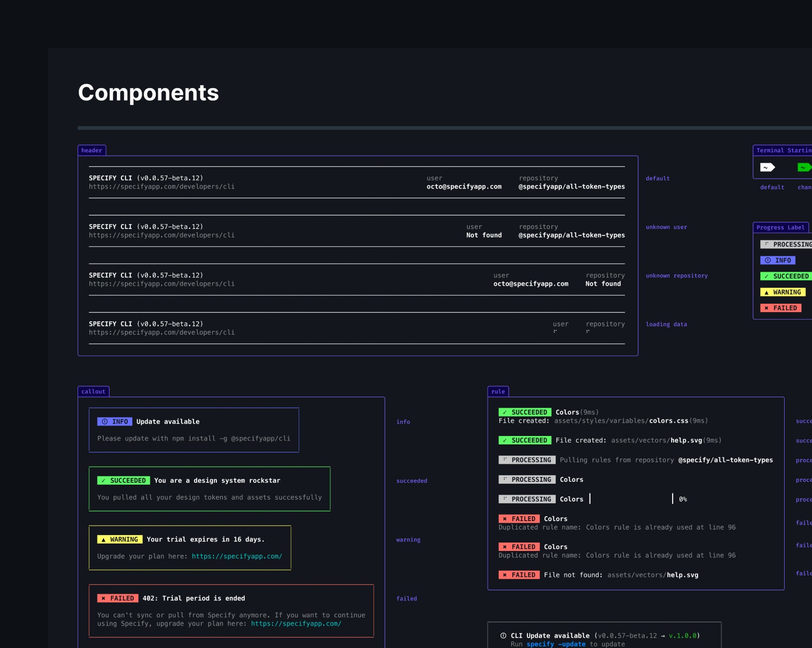Click SUCCEEDED badge beside File created help.svg
Screen dimensions: 812x648
click(x=525, y=440)
